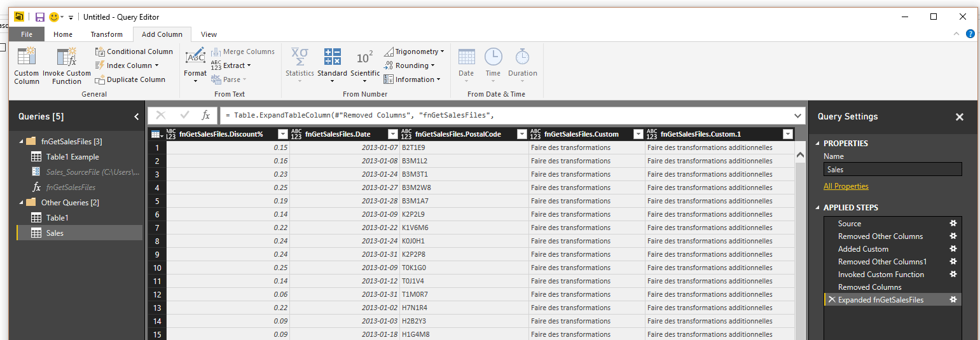This screenshot has height=340, width=980.
Task: Open gear settings for Added Custom step
Action: 953,249
